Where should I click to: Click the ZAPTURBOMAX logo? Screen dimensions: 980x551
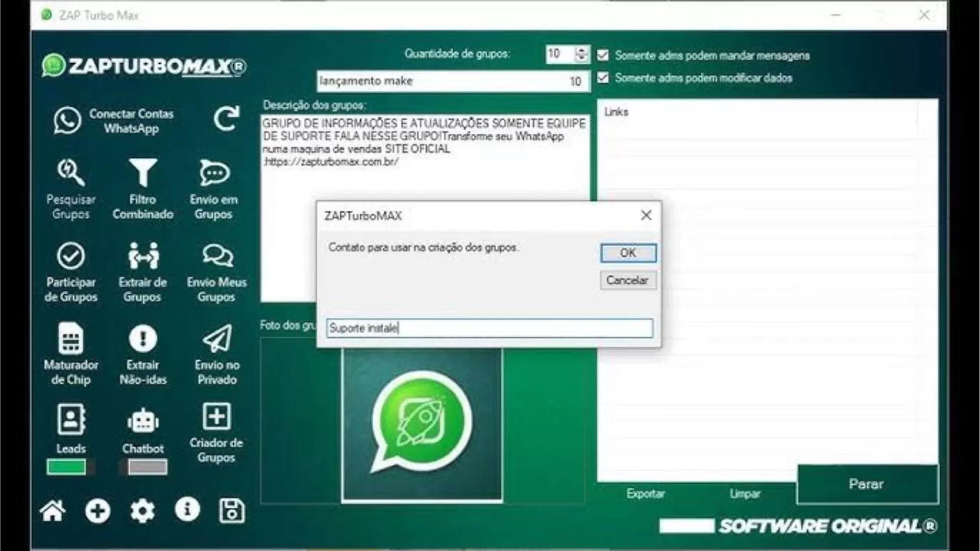[144, 66]
